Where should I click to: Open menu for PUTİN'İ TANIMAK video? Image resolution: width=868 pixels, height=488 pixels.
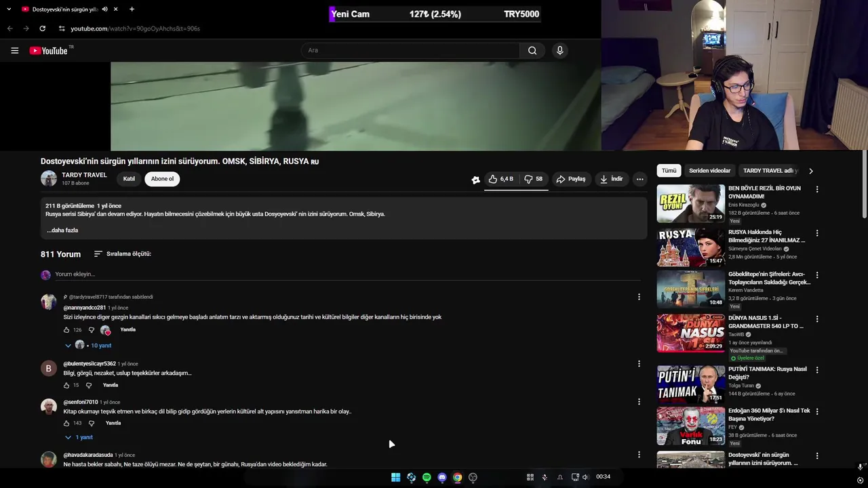pos(817,370)
